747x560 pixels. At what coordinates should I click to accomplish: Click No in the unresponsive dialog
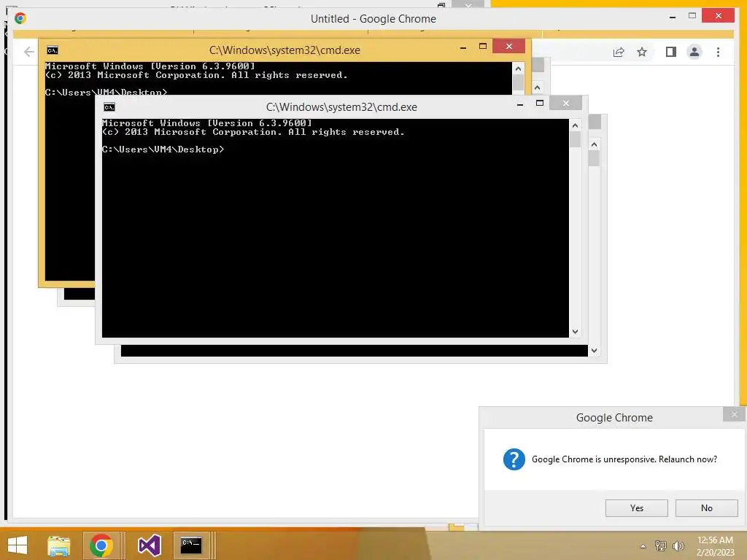point(706,508)
